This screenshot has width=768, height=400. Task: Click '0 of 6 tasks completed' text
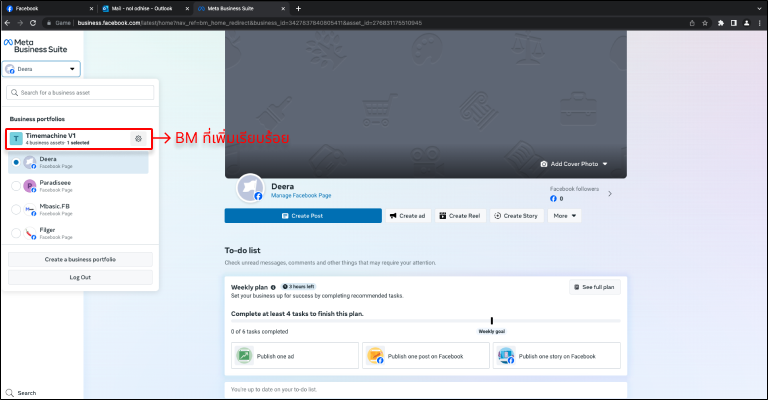coord(260,331)
